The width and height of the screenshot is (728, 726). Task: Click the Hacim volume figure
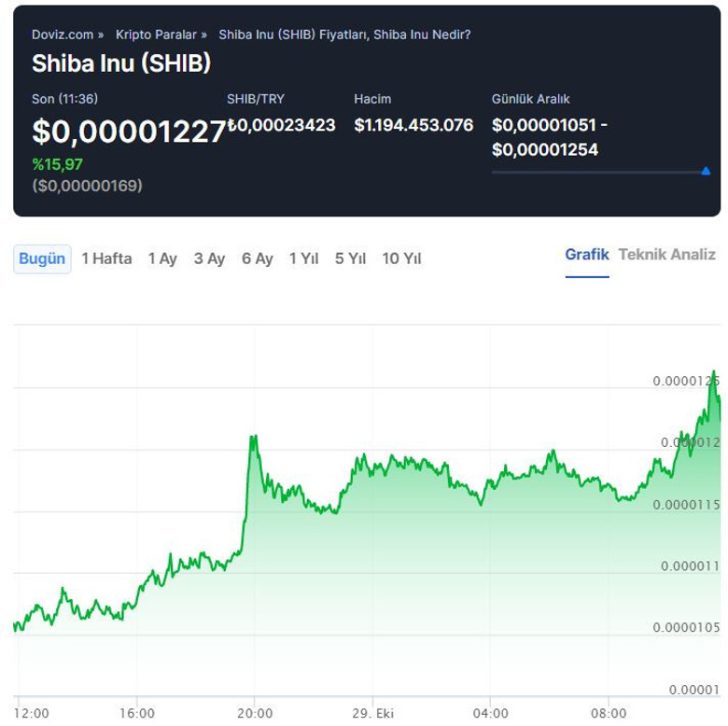point(413,125)
